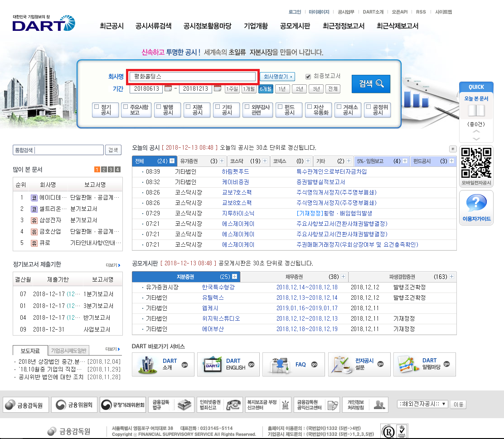Open the 기업개황 menu
The image size is (504, 439).
256,26
